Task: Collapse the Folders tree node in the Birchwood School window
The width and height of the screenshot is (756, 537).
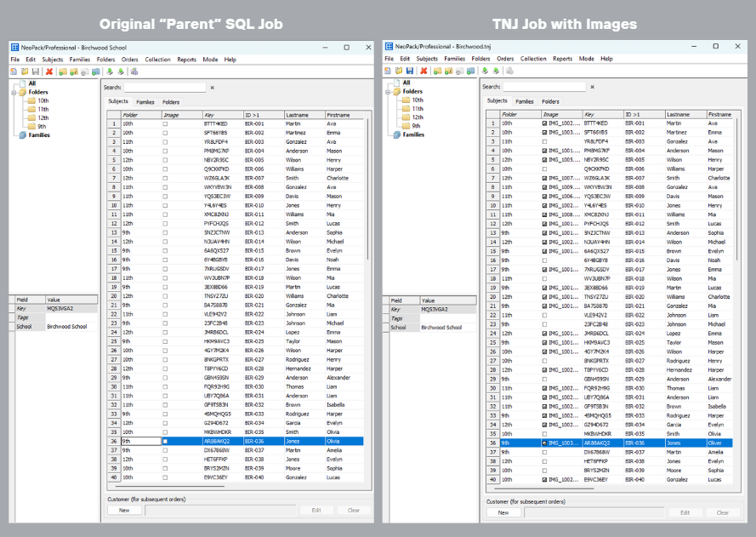Action: tap(14, 92)
